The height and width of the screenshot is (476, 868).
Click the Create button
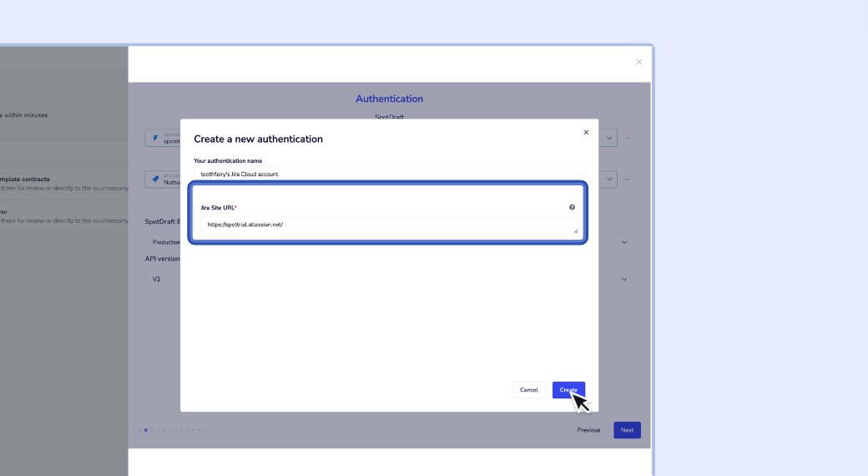point(568,390)
